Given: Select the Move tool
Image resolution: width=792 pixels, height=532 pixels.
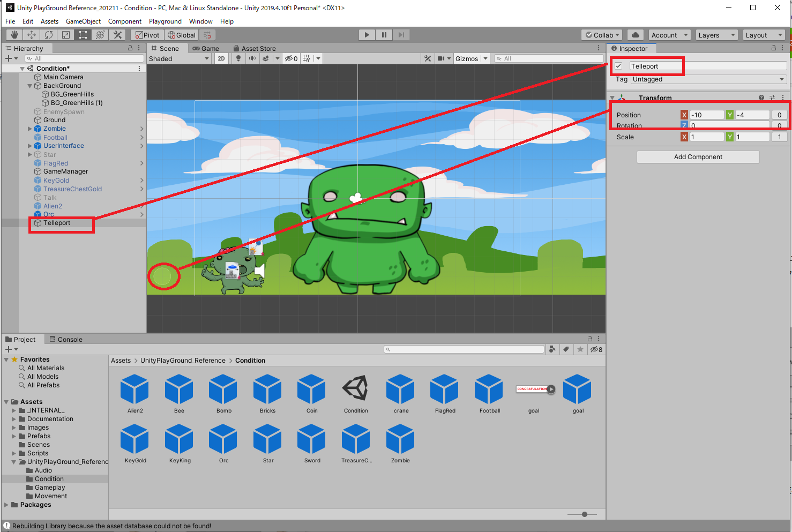Looking at the screenshot, I should tap(32, 35).
